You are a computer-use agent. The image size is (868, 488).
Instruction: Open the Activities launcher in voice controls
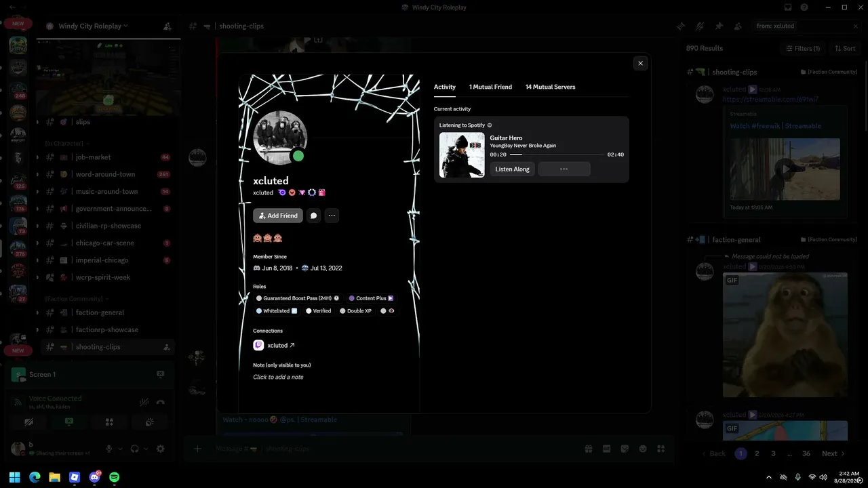(109, 422)
